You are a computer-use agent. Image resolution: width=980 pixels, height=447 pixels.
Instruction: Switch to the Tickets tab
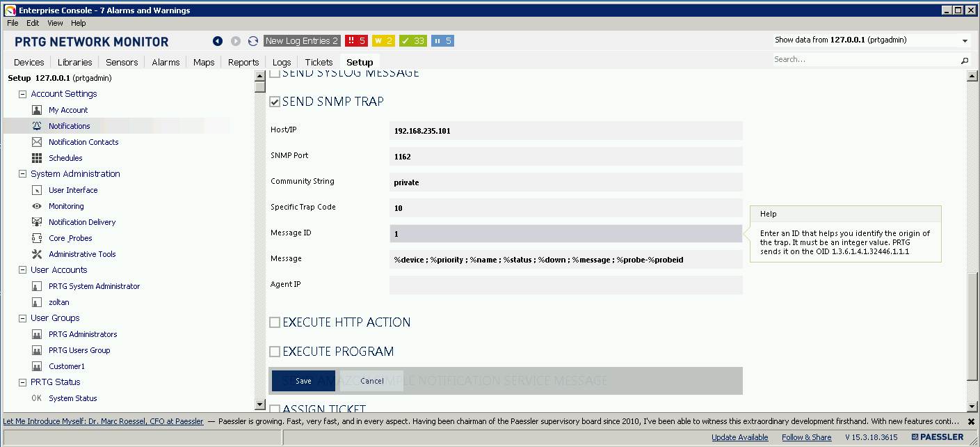click(x=319, y=62)
